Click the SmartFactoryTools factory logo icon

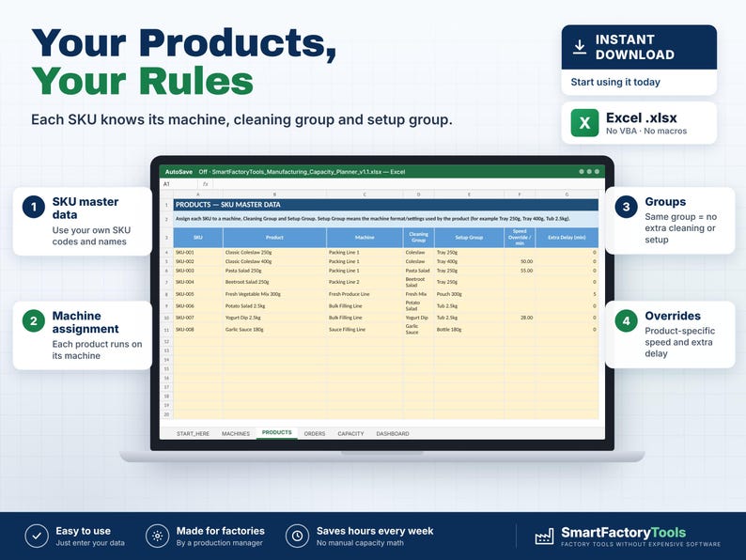point(544,537)
